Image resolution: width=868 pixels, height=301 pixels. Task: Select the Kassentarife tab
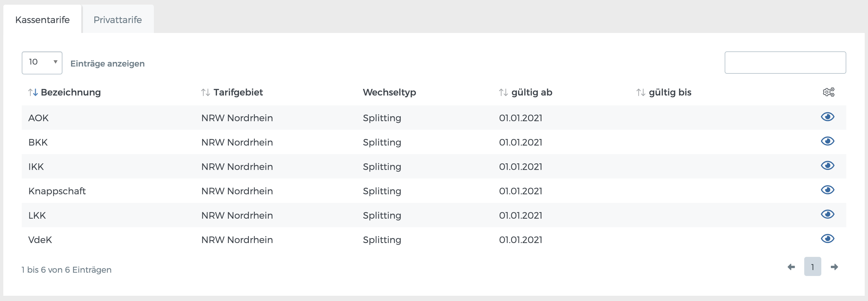42,19
